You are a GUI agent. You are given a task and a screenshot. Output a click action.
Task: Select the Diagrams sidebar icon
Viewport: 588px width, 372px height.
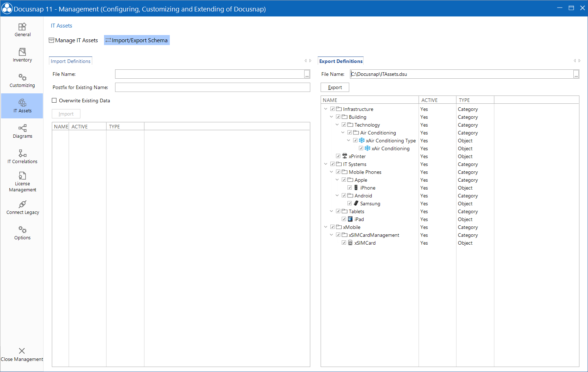(x=22, y=131)
